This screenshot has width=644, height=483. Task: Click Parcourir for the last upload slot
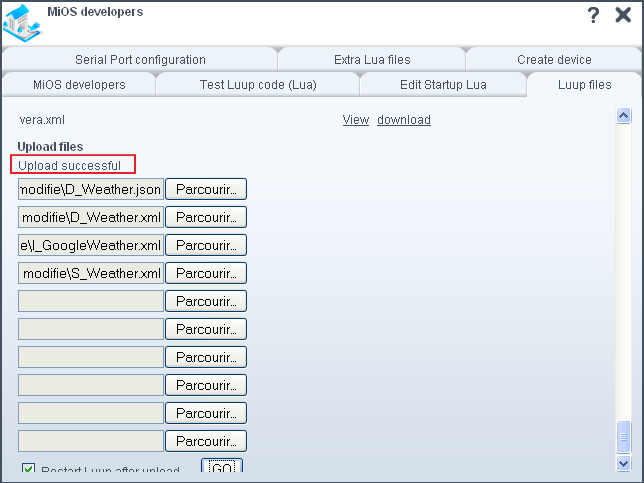206,441
